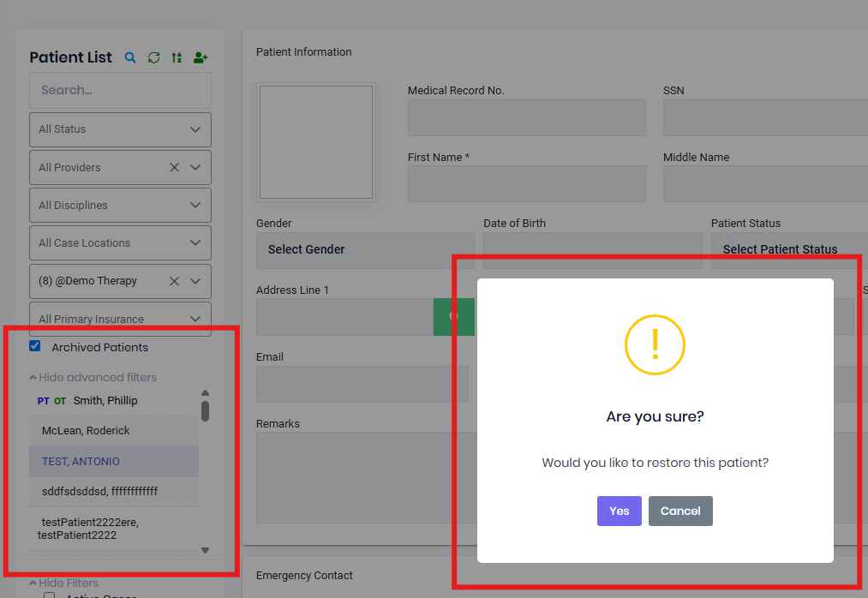Click the patient list scroll up arrow

[206, 393]
